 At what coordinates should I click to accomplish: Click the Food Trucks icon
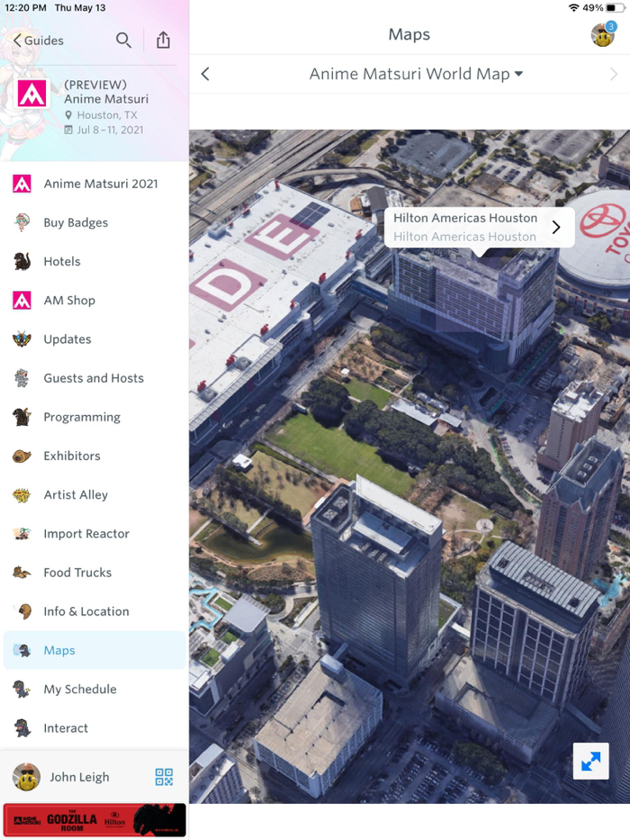point(22,573)
